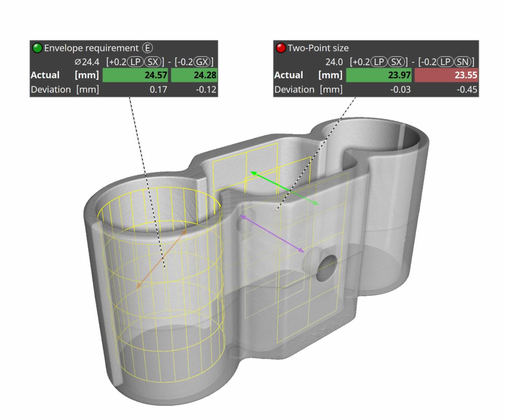Click the LP modifier in Two-Point lower tolerance
Screen dimensions: 505x420
[x=445, y=62]
